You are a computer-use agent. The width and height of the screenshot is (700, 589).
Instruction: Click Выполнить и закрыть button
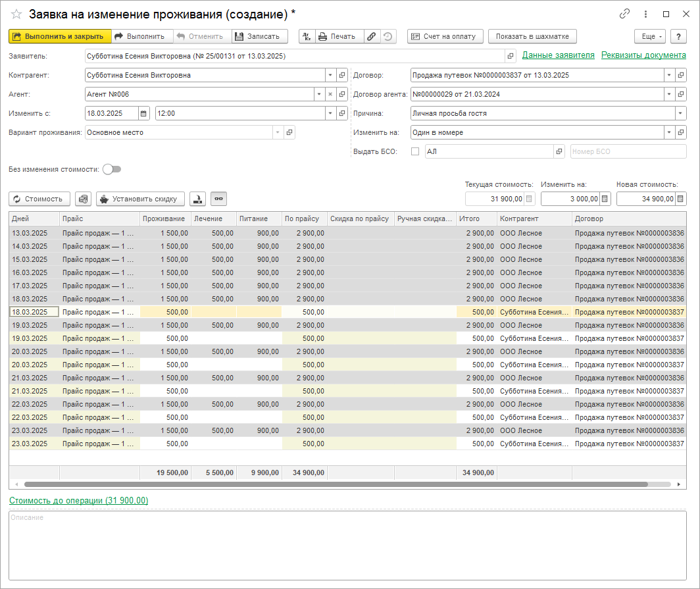point(60,37)
